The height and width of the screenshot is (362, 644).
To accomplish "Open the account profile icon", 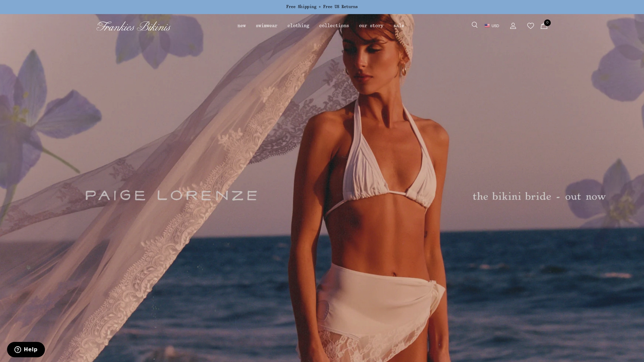I will click(513, 26).
